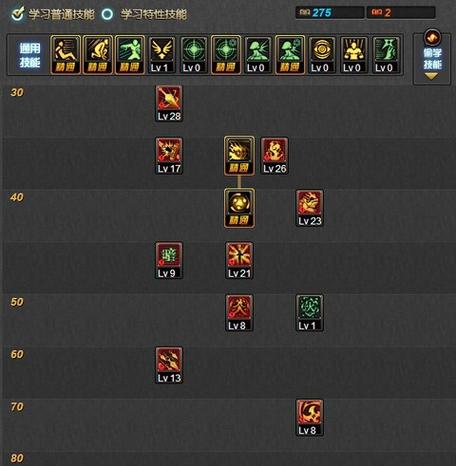Click the Lv 21 burst skill icon
This screenshot has height=466, width=456.
[239, 260]
